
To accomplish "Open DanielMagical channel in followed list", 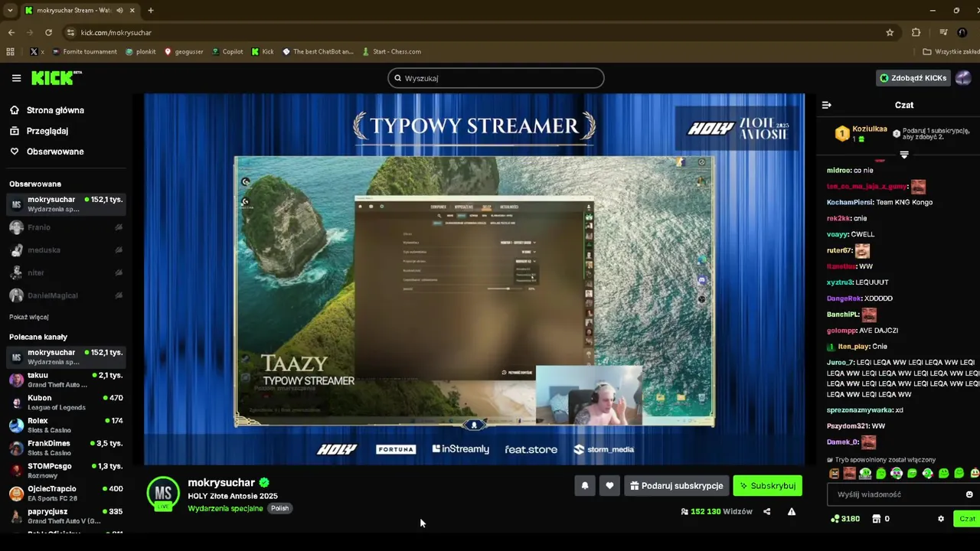I will [x=66, y=295].
